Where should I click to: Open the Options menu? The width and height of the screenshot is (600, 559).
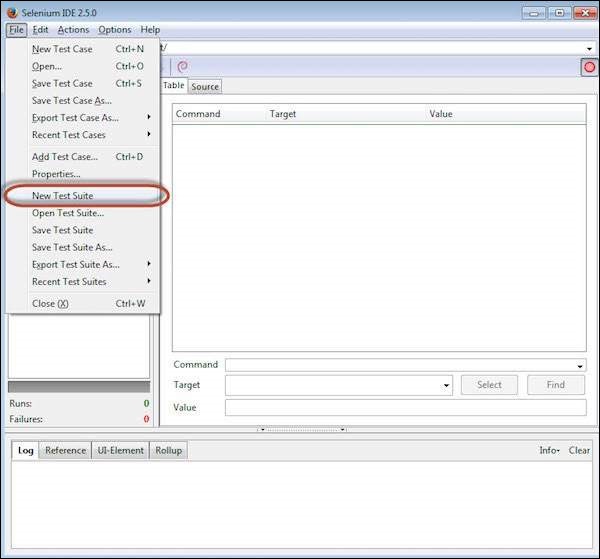tap(114, 30)
